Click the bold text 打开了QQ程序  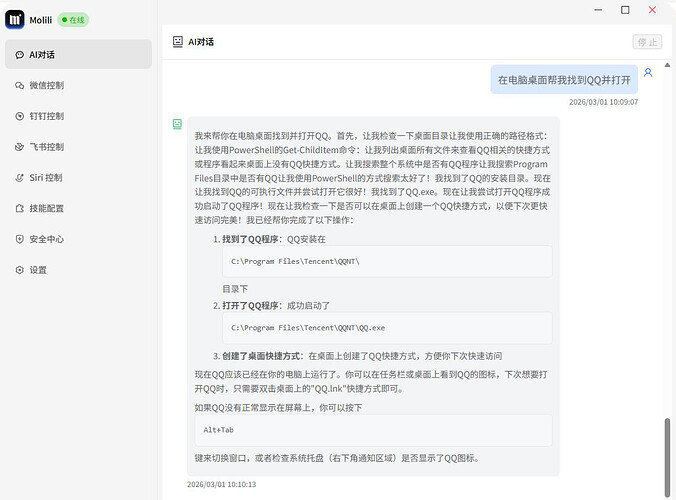click(x=250, y=306)
